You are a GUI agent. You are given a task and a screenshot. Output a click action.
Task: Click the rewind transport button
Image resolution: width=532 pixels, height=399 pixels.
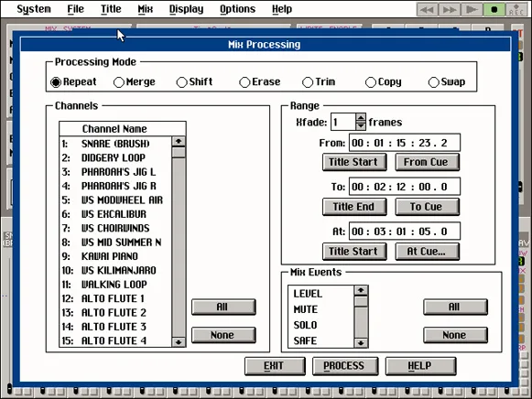pos(427,9)
